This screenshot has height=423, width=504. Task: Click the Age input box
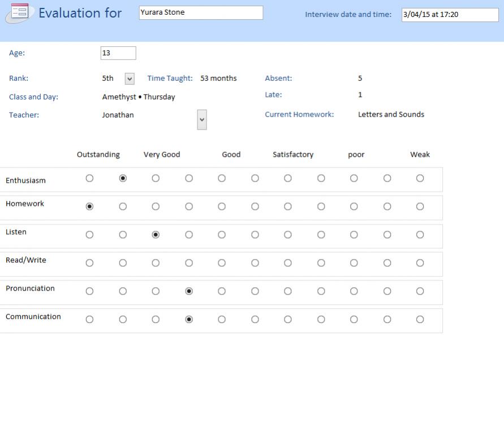click(118, 53)
